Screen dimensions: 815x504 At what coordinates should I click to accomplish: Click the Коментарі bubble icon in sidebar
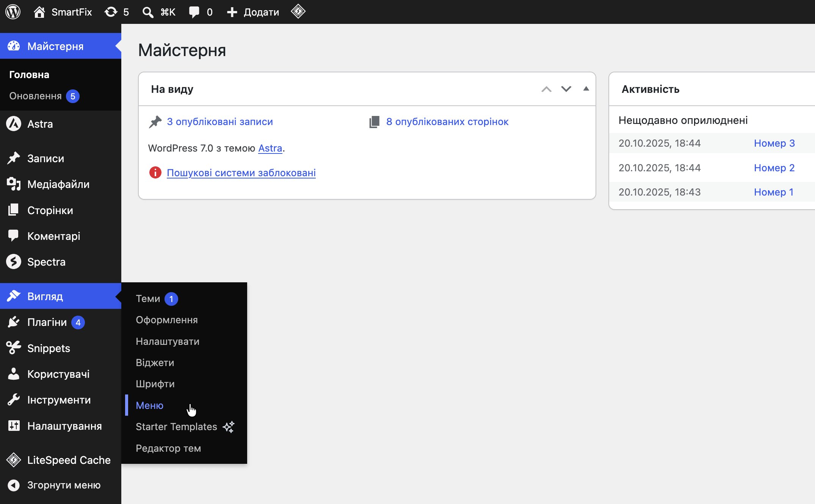pyautogui.click(x=14, y=236)
